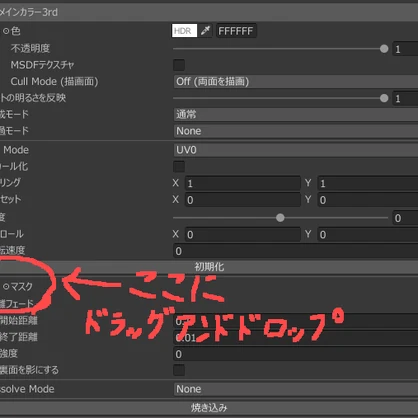The image size is (418, 418).
Task: Click the Cull Mode (描画面) label
Action: pyautogui.click(x=54, y=81)
